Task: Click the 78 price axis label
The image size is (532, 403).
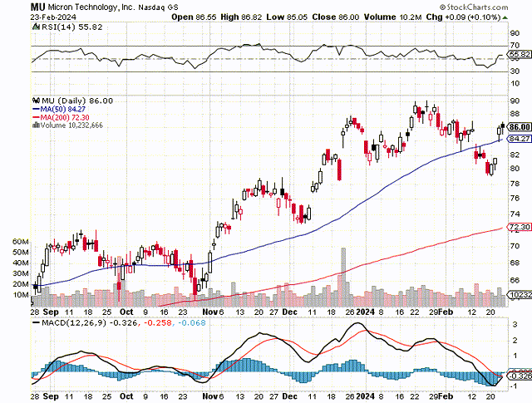Action: tap(515, 184)
